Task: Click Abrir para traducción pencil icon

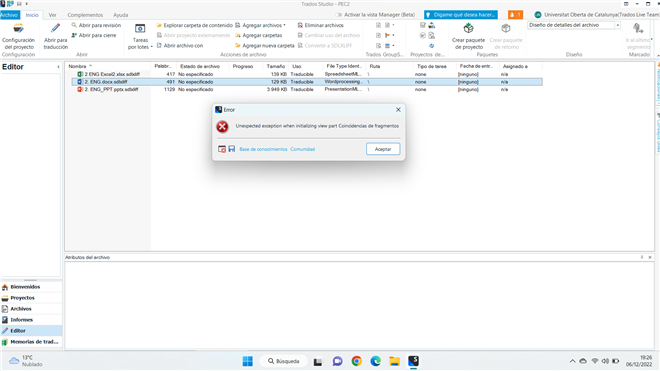Action: [x=56, y=29]
